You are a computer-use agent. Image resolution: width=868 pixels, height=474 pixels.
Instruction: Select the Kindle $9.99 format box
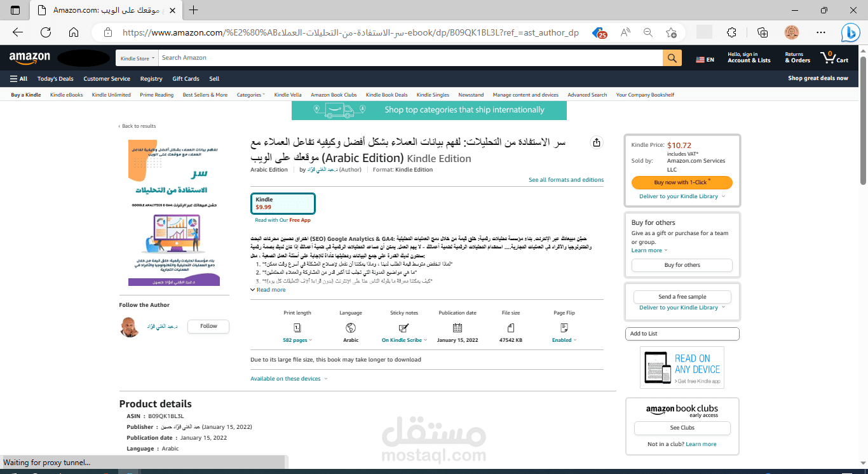(x=283, y=203)
